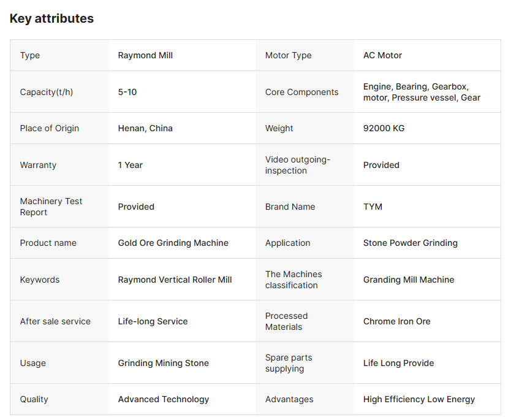Click the TYM brand name value
The image size is (511, 420).
373,207
